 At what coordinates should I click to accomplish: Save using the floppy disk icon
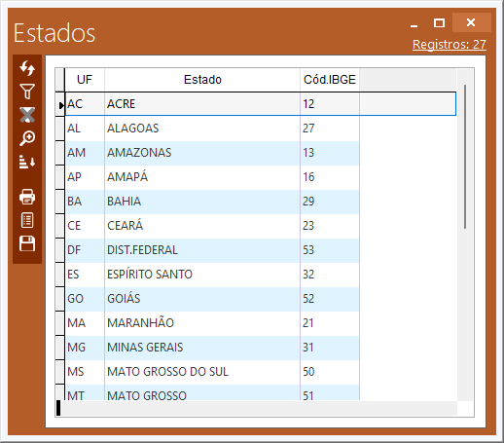(27, 243)
